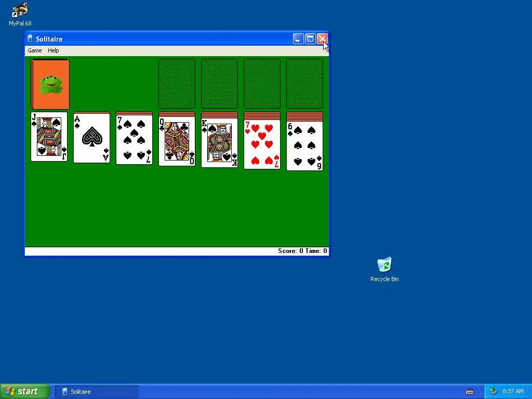
Task: Click the Score: 0 Time: 0 status text
Action: coord(302,251)
